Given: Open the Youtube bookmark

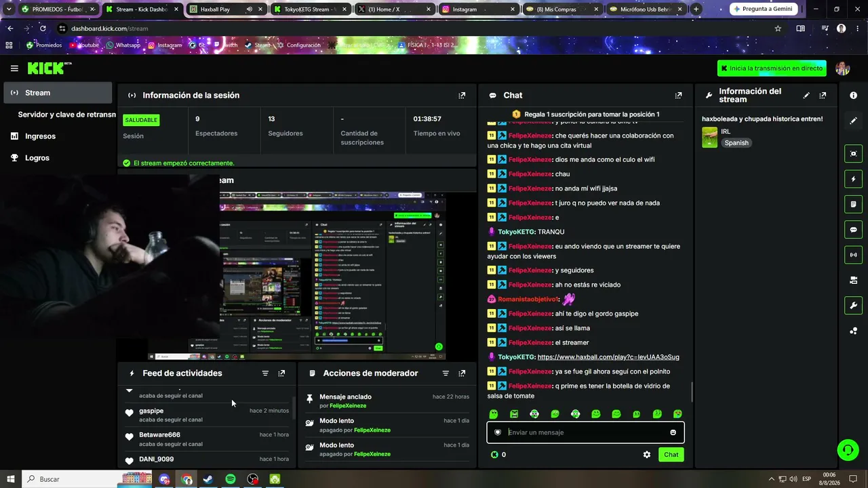Looking at the screenshot, I should pyautogui.click(x=85, y=45).
